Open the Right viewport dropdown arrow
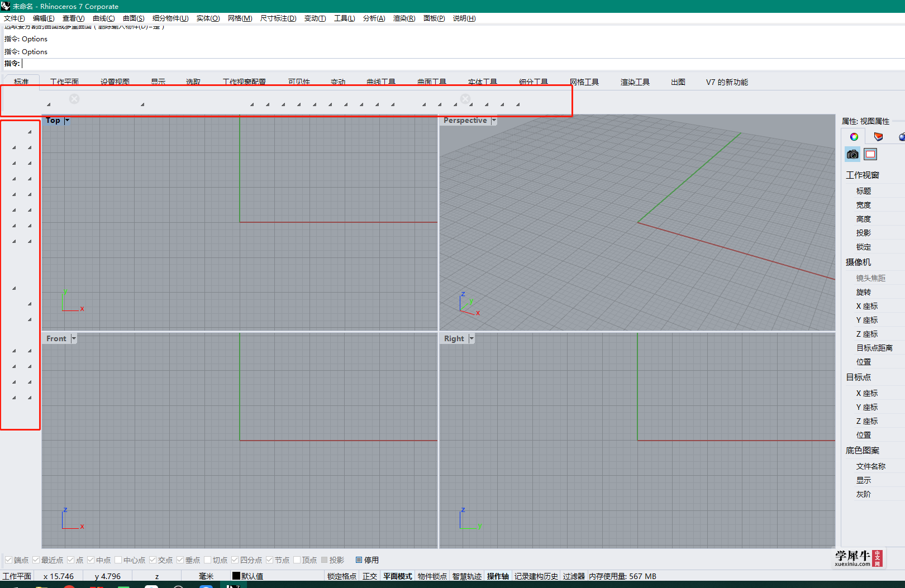 [471, 338]
